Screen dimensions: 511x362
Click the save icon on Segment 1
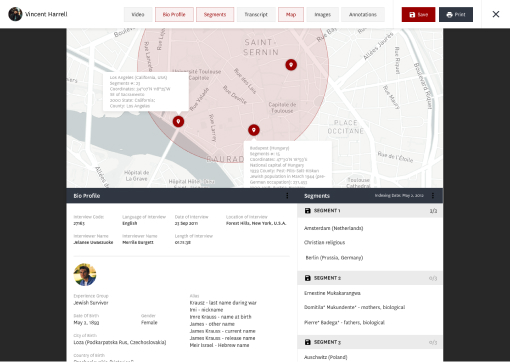click(307, 211)
